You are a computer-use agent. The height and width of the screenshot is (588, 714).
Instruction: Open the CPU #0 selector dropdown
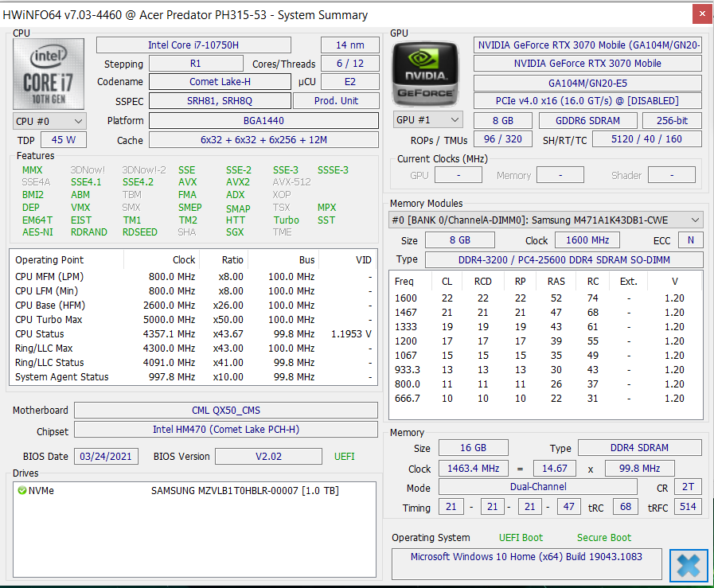pyautogui.click(x=49, y=121)
